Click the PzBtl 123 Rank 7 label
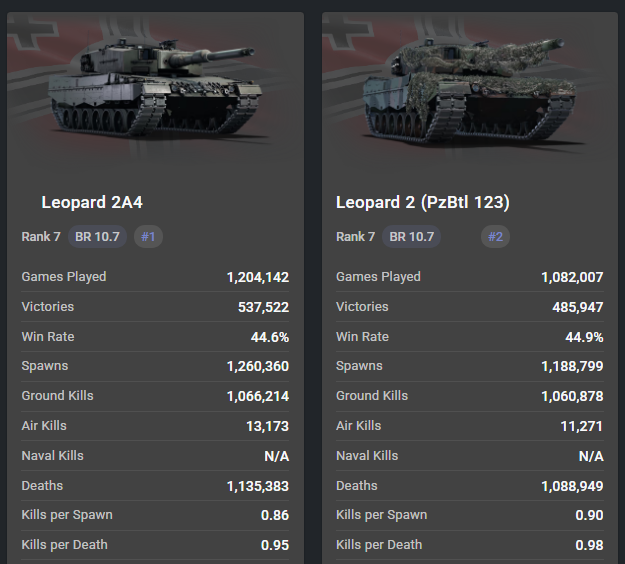This screenshot has height=564, width=625. (356, 237)
